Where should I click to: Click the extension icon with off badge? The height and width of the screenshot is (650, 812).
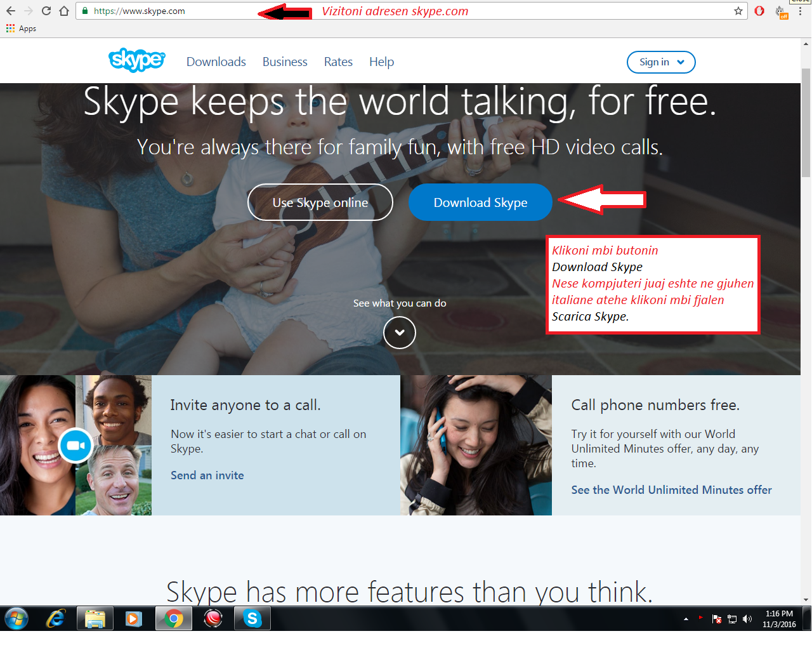781,11
